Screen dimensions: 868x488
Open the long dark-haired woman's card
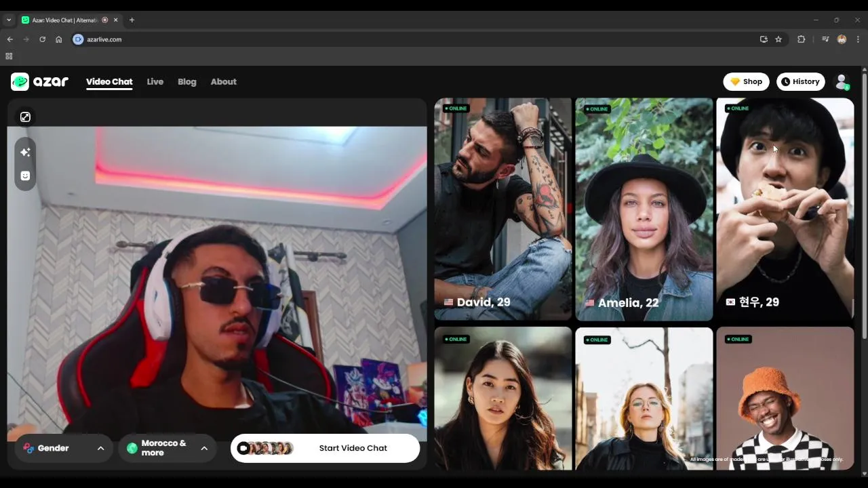502,399
